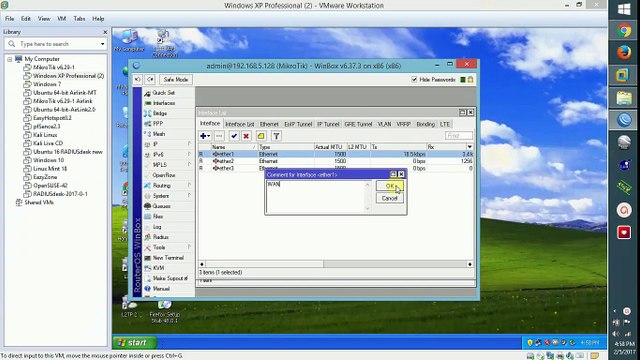Open Interfaces in WinBox sidebar
640x360 pixels.
(x=164, y=103)
